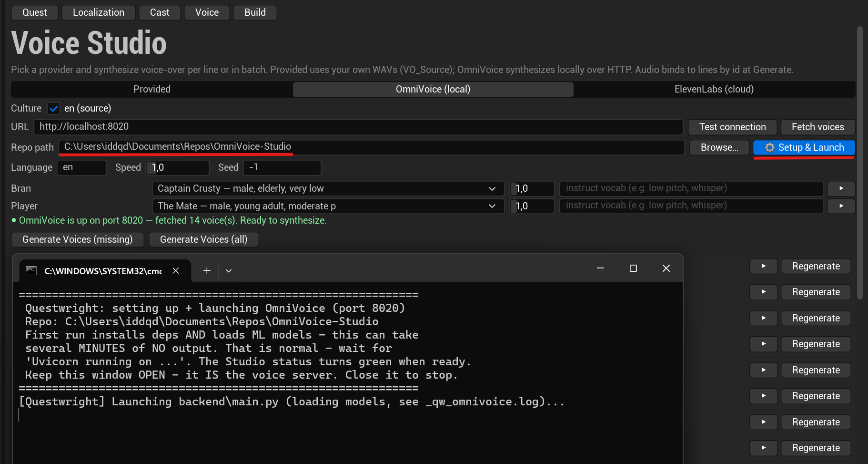Click the third Regenerate button
This screenshot has width=868, height=464.
[x=816, y=318]
